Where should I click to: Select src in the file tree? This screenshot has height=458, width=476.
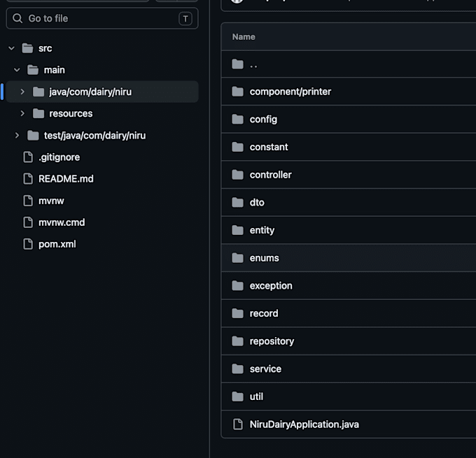tap(45, 48)
